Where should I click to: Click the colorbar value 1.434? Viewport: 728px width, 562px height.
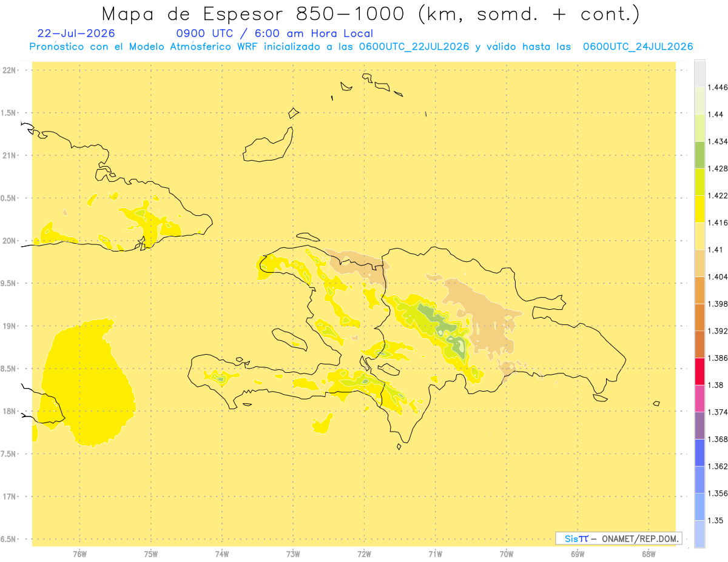718,142
